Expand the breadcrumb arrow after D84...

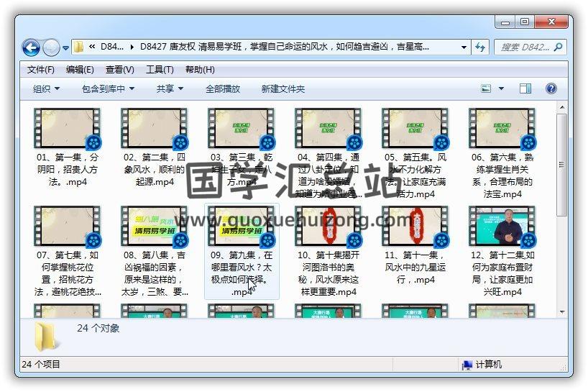pos(132,47)
